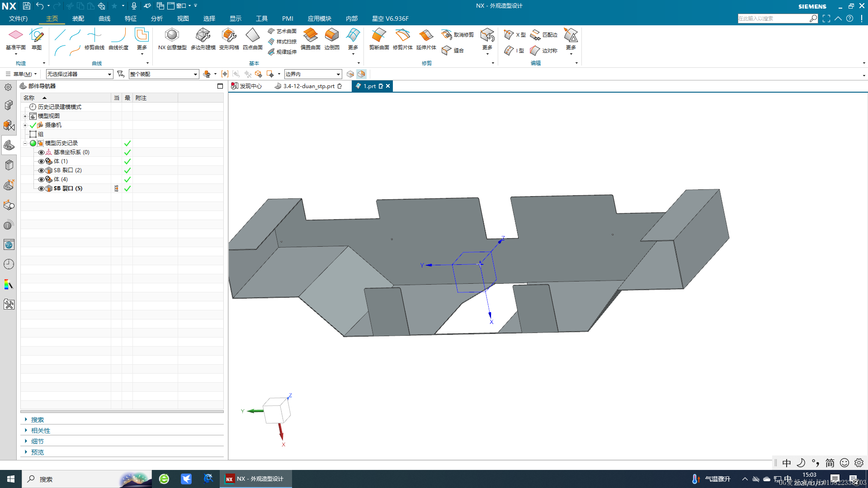Click the Studio Surface (艺术曲面) tool
The width and height of the screenshot is (868, 488).
[282, 31]
